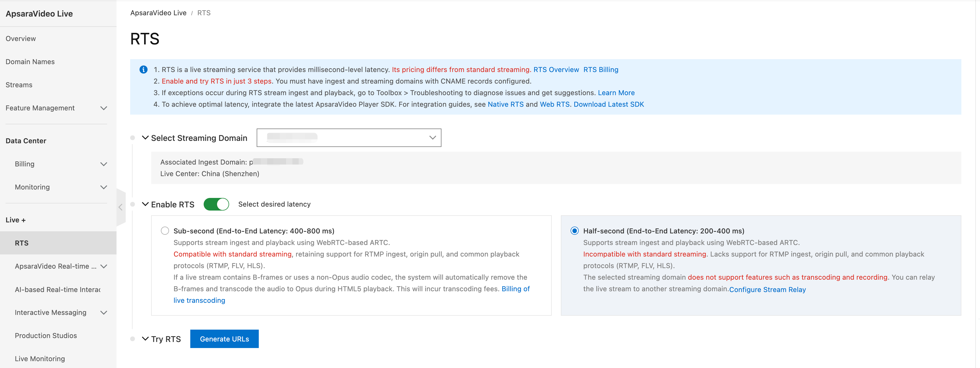Collapse the Try RTS section chevron

(x=145, y=339)
